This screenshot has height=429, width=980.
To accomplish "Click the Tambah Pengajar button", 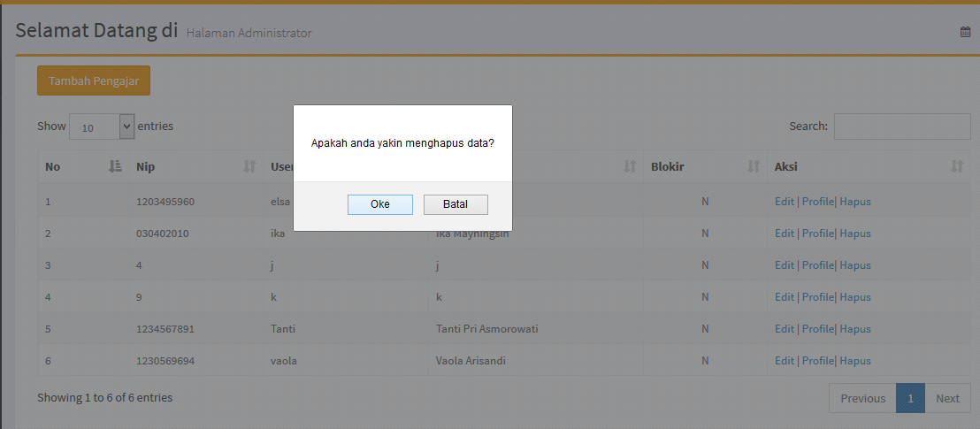I will click(94, 80).
